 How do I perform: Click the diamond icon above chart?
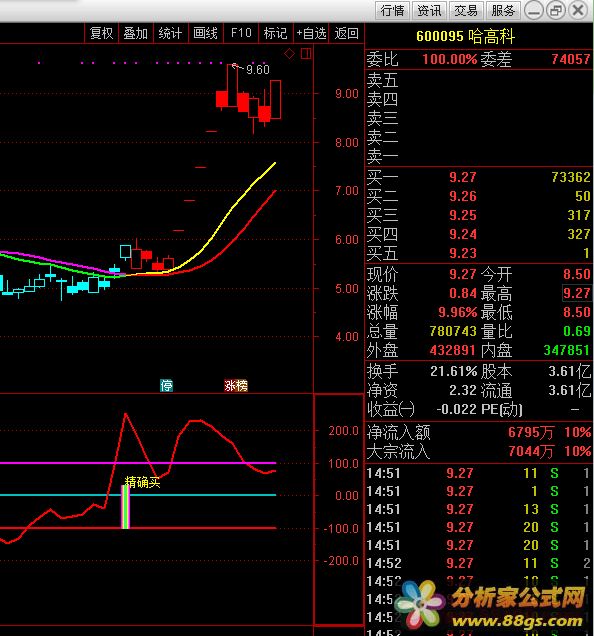pyautogui.click(x=289, y=54)
